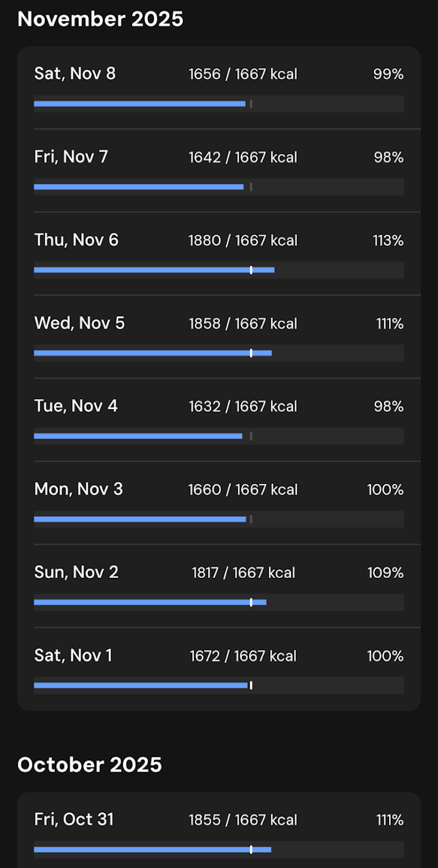The image size is (438, 868).
Task: Click the Fri, Oct 31 date label
Action: 73,820
